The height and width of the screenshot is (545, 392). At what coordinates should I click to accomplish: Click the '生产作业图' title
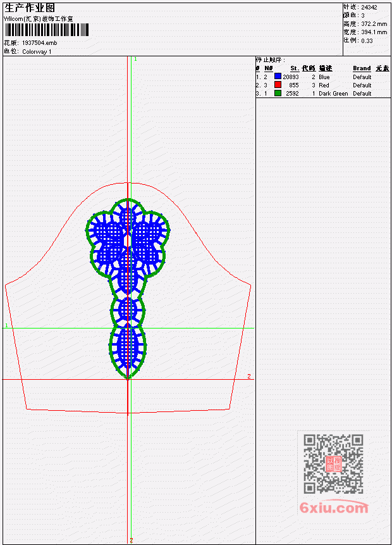pyautogui.click(x=30, y=8)
